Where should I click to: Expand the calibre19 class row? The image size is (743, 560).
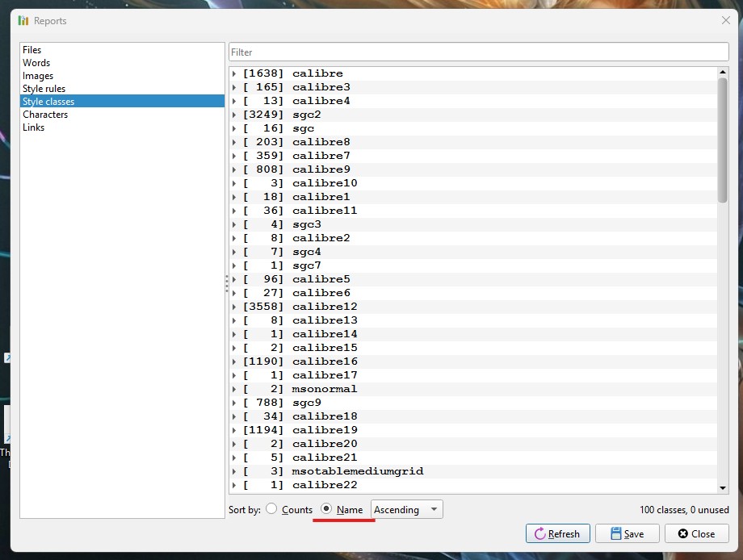click(x=234, y=430)
